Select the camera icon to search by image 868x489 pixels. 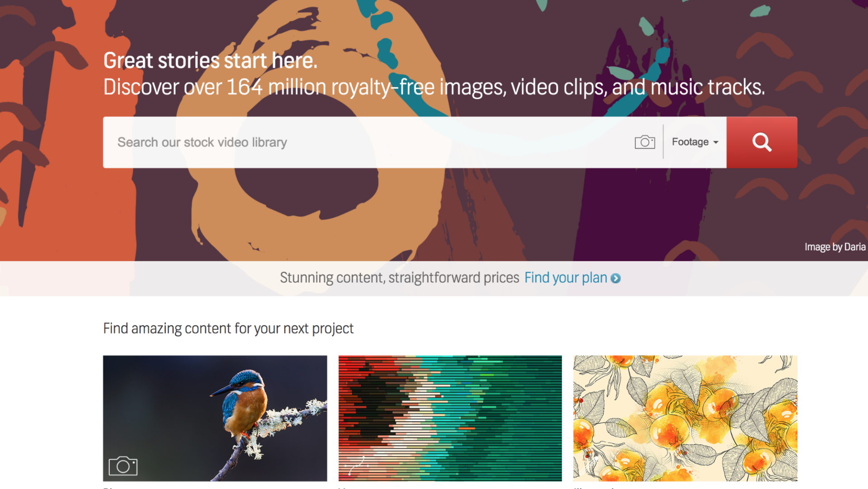pos(645,141)
